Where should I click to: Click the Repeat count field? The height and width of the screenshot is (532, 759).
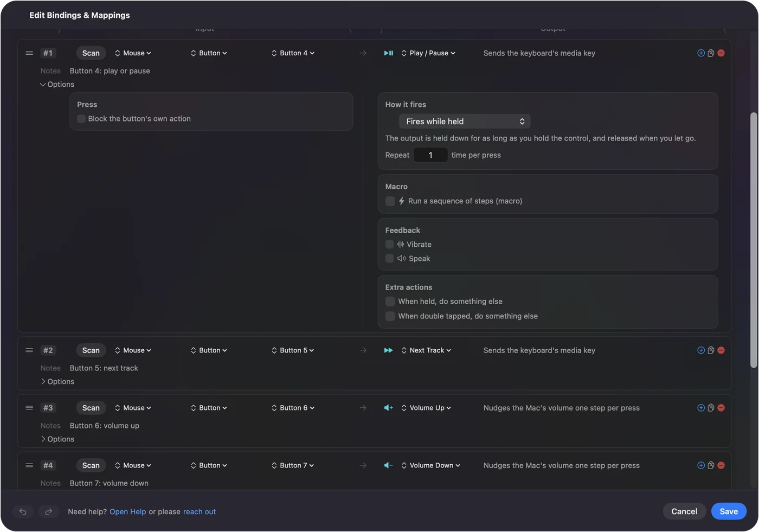pos(430,155)
